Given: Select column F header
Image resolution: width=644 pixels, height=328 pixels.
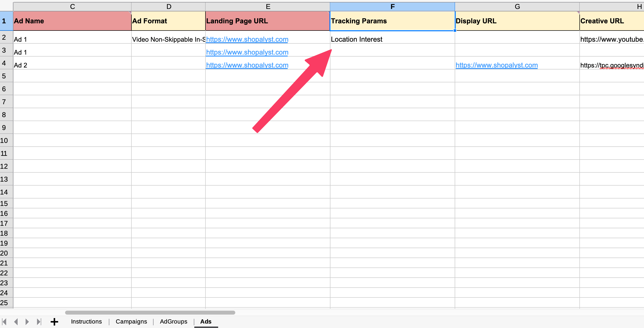Looking at the screenshot, I should point(392,7).
